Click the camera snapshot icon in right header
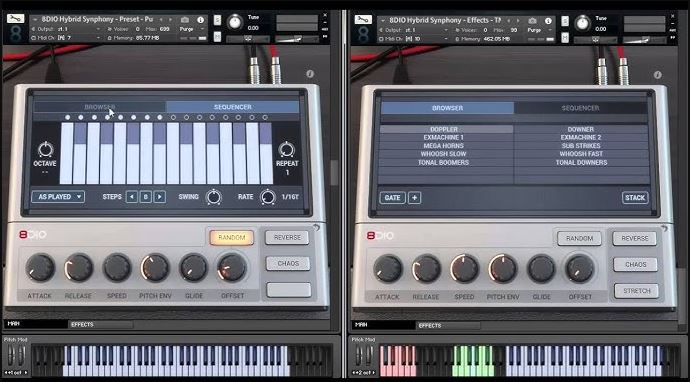Viewport: 690px width, 382px height. point(532,21)
